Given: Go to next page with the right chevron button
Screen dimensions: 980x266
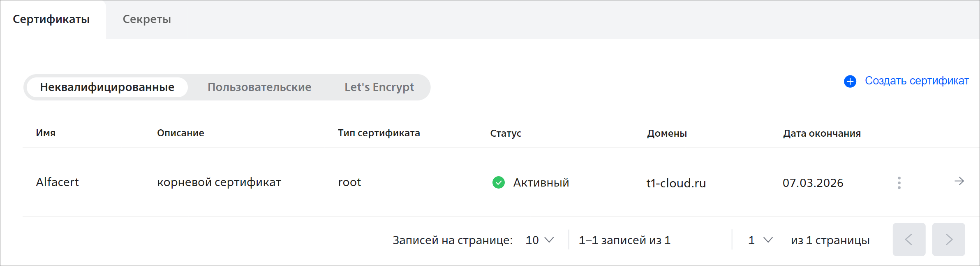Looking at the screenshot, I should click(948, 240).
